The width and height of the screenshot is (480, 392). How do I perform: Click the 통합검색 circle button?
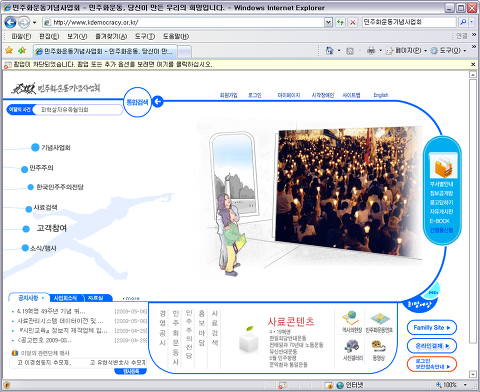137,102
